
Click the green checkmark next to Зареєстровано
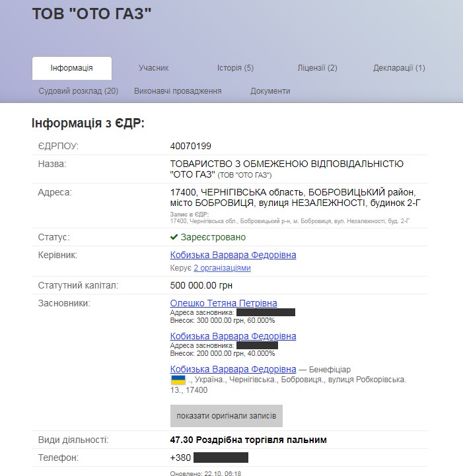(174, 237)
